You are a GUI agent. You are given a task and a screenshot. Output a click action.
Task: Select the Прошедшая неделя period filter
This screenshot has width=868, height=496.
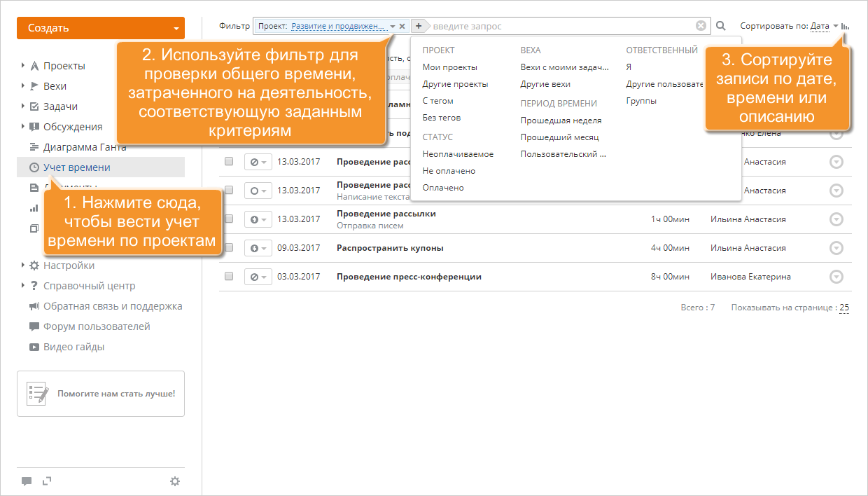pos(561,120)
